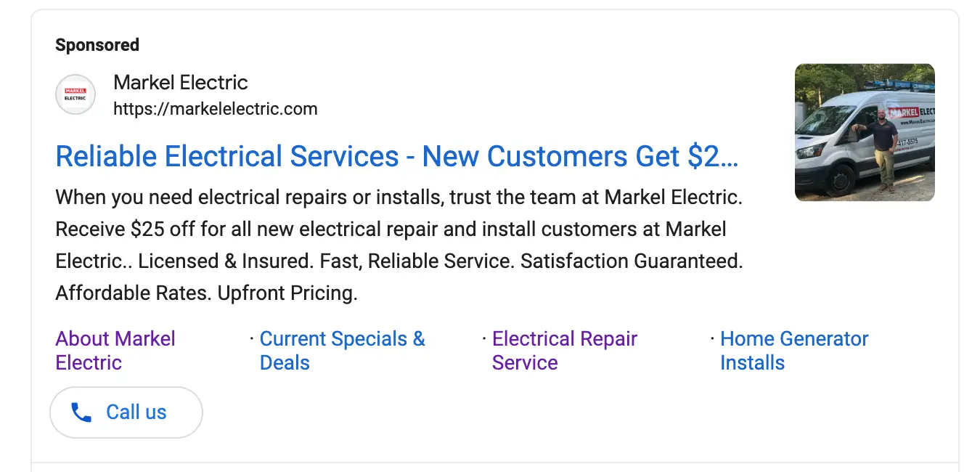Image resolution: width=980 pixels, height=472 pixels.
Task: Select the phone icon in Call us
Action: coord(82,412)
